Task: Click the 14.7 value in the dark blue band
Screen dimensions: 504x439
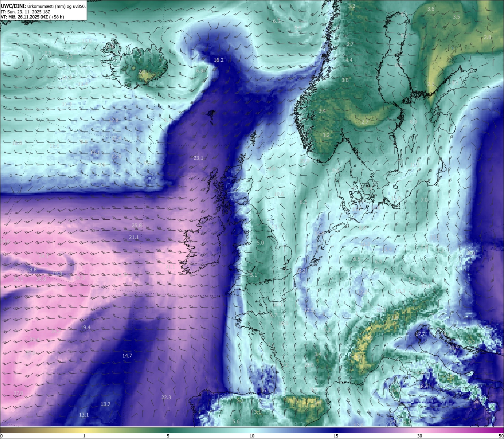Action: click(127, 356)
